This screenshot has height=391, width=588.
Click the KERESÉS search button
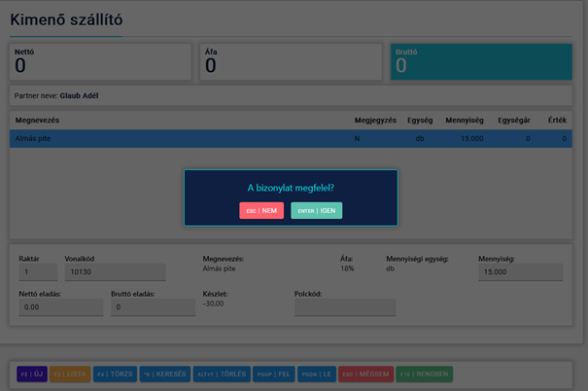(x=164, y=373)
